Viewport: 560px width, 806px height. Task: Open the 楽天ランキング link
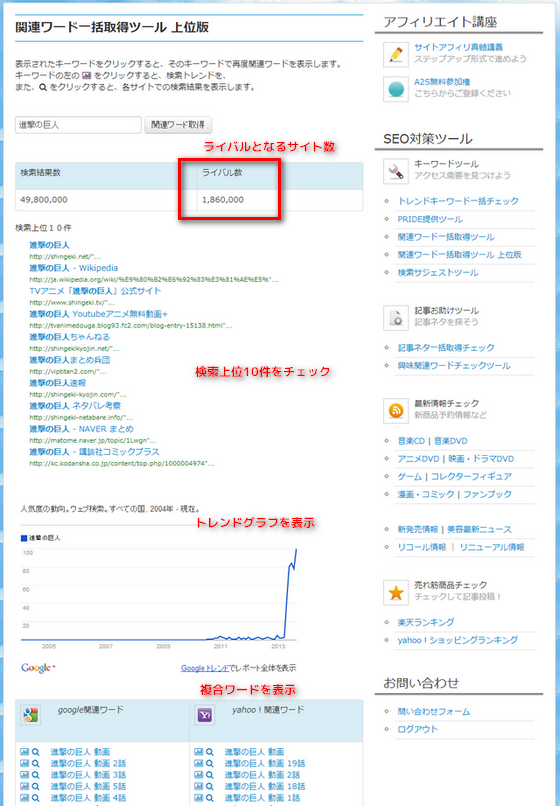(x=426, y=622)
